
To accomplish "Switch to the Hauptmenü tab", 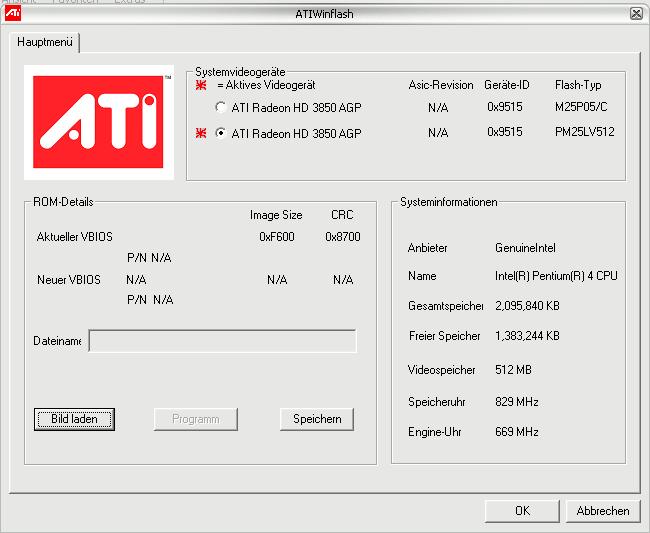I will [45, 42].
